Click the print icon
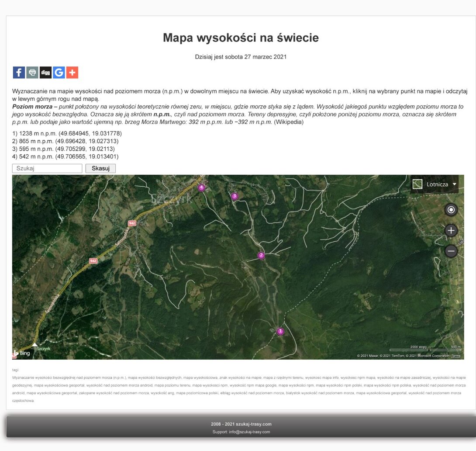 tap(32, 73)
